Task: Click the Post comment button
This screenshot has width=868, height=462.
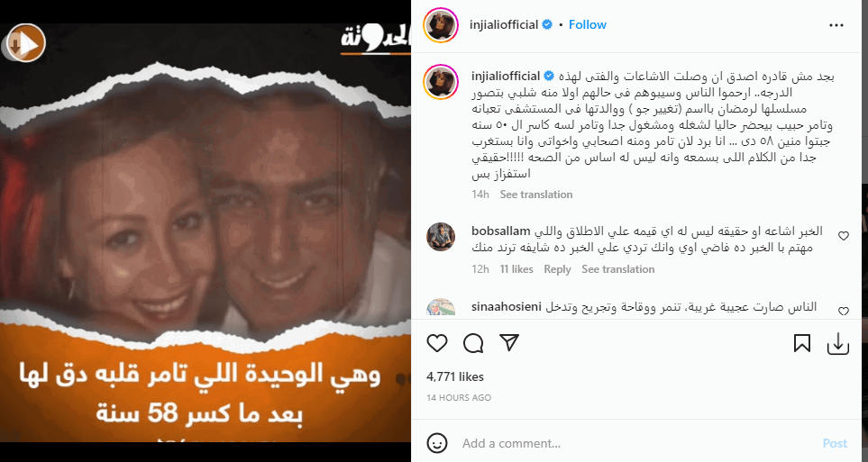Action: [835, 443]
